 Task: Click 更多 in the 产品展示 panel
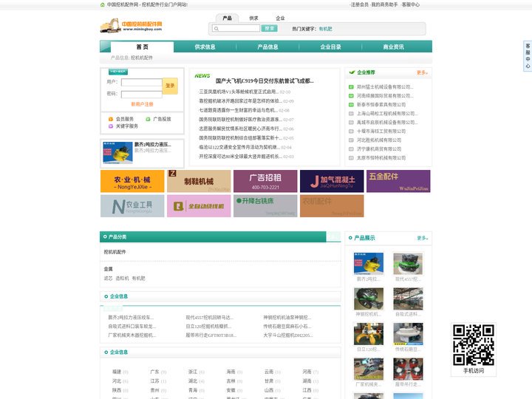pyautogui.click(x=423, y=238)
